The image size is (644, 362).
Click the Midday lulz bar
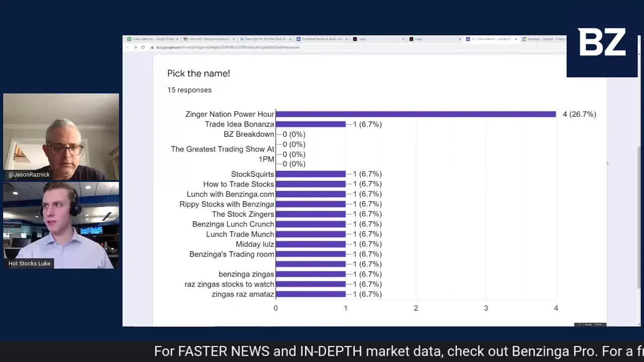click(310, 244)
